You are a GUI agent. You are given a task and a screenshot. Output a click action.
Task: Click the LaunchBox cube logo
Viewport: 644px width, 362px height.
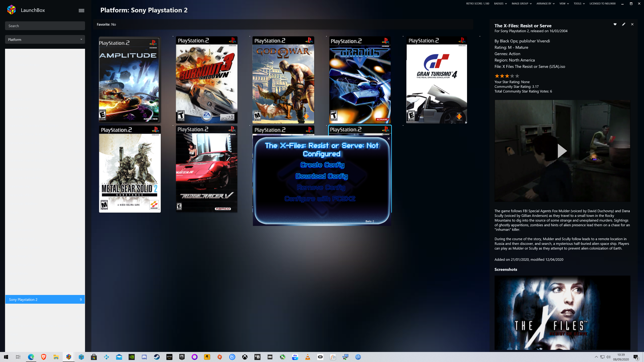[12, 10]
